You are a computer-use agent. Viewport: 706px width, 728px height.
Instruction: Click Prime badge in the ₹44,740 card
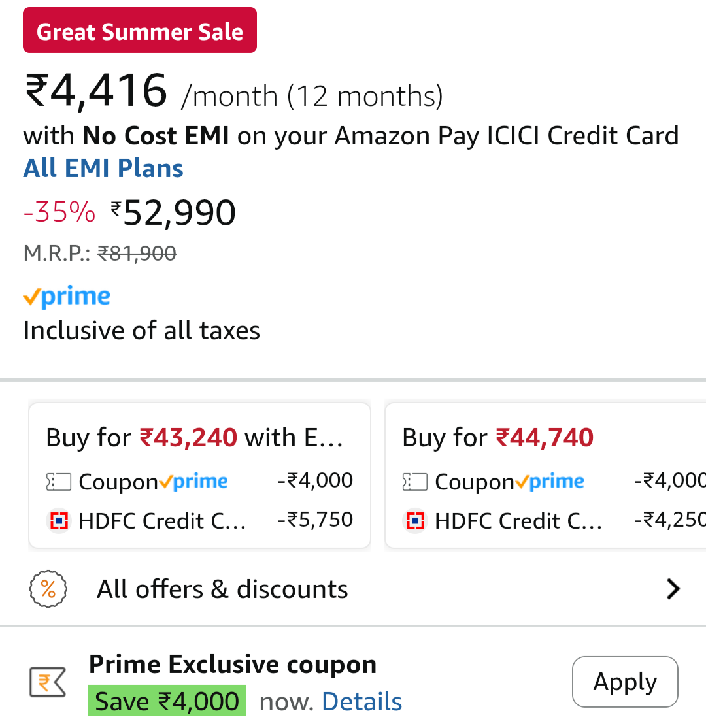click(x=550, y=482)
